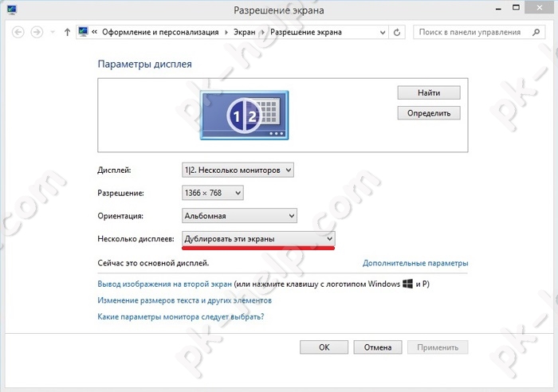Click the 'Определить' button
The height and width of the screenshot is (392, 558).
coord(429,113)
